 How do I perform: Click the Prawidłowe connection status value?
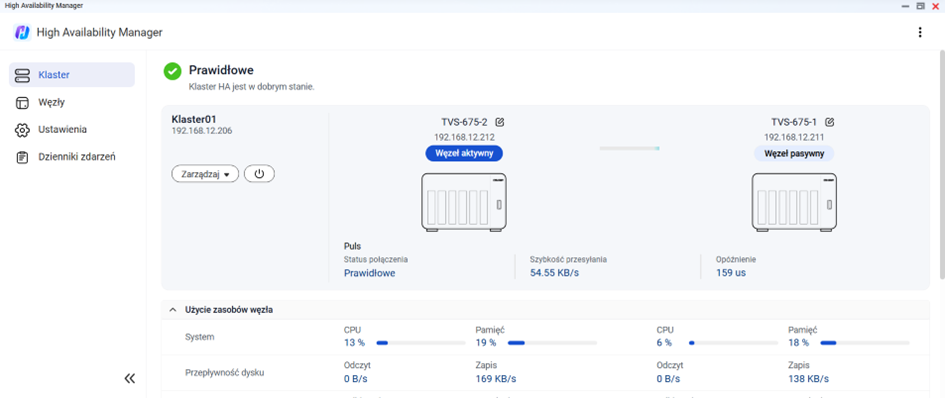pos(369,273)
